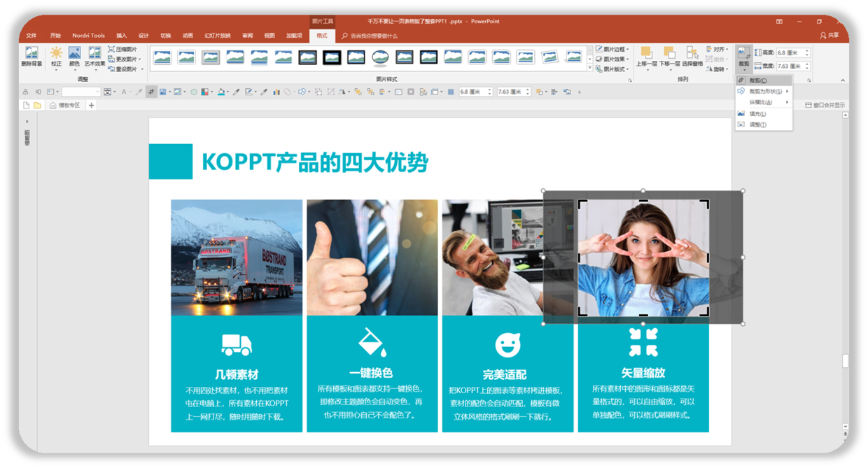868x468 pixels.
Task: Select Fit (调整) in crop menu
Action: point(763,125)
